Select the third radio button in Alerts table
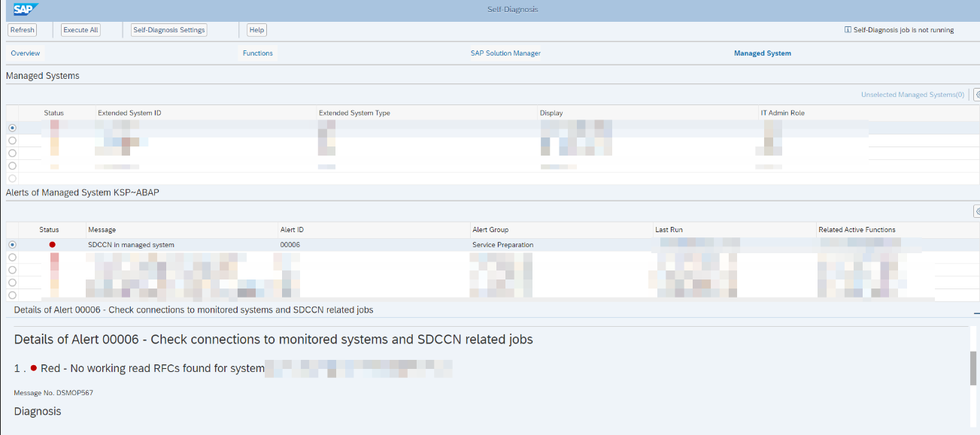Screen dimensions: 980x435 [12, 270]
